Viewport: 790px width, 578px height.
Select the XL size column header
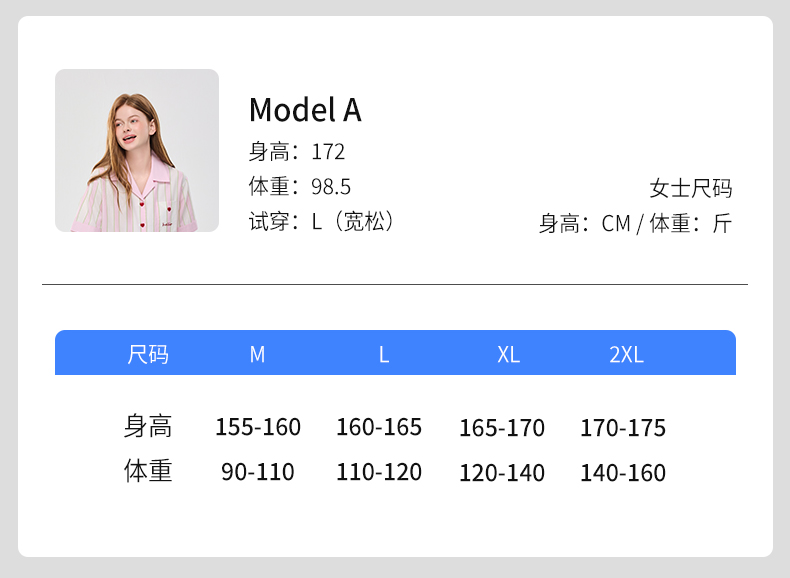coord(508,354)
